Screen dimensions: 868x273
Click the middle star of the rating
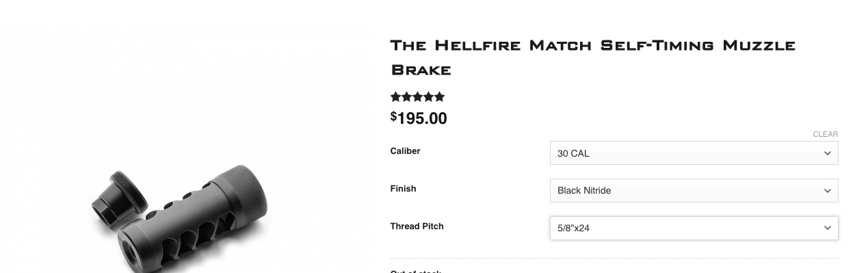pos(418,97)
